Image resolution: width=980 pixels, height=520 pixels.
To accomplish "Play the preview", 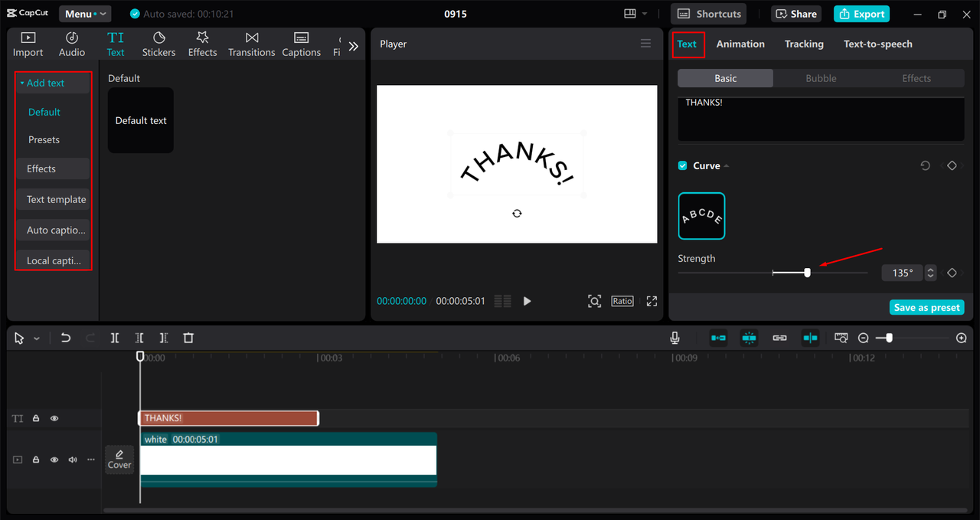I will coord(527,301).
